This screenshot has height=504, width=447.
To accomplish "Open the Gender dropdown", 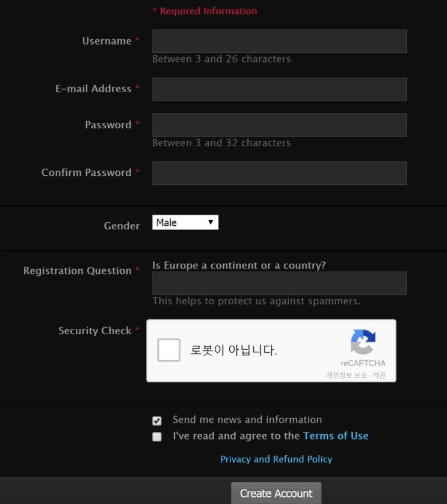I will coord(185,223).
